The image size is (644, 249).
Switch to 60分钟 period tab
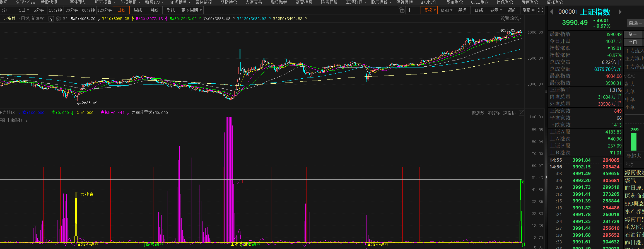pyautogui.click(x=88, y=10)
